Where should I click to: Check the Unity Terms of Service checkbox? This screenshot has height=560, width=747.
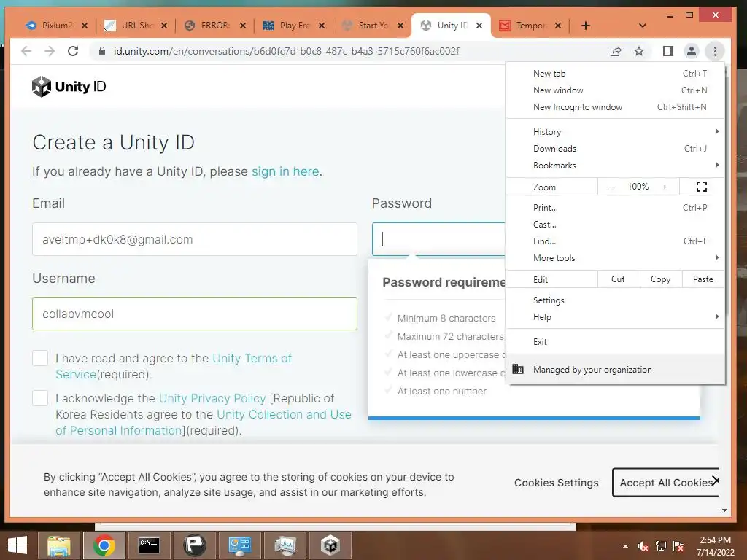(x=40, y=358)
